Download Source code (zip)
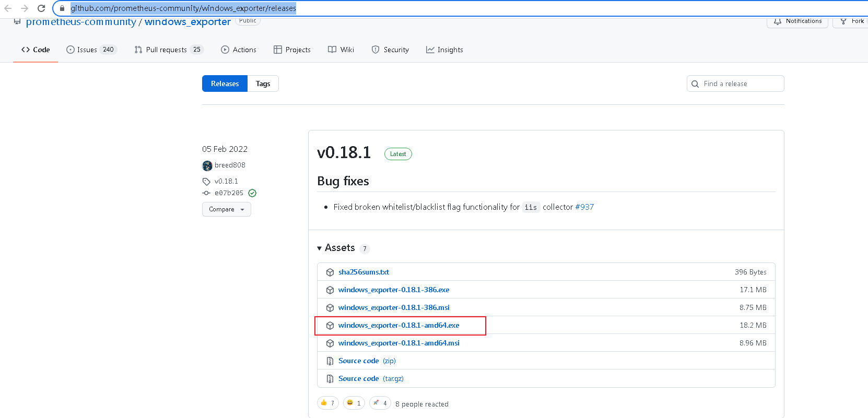 (367, 361)
